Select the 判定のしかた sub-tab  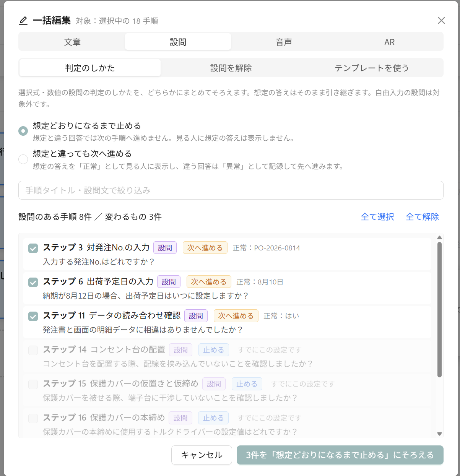tap(90, 68)
